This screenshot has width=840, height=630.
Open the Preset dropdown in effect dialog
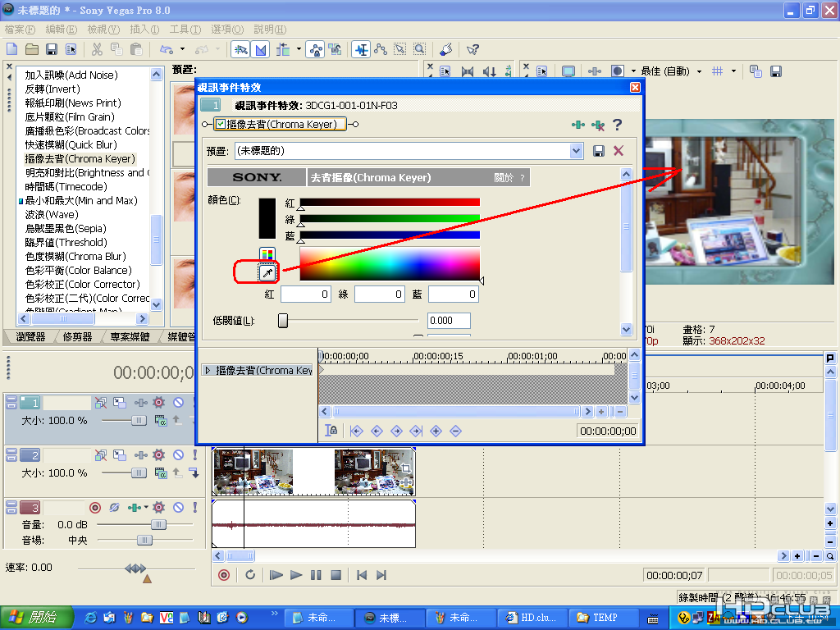(577, 151)
